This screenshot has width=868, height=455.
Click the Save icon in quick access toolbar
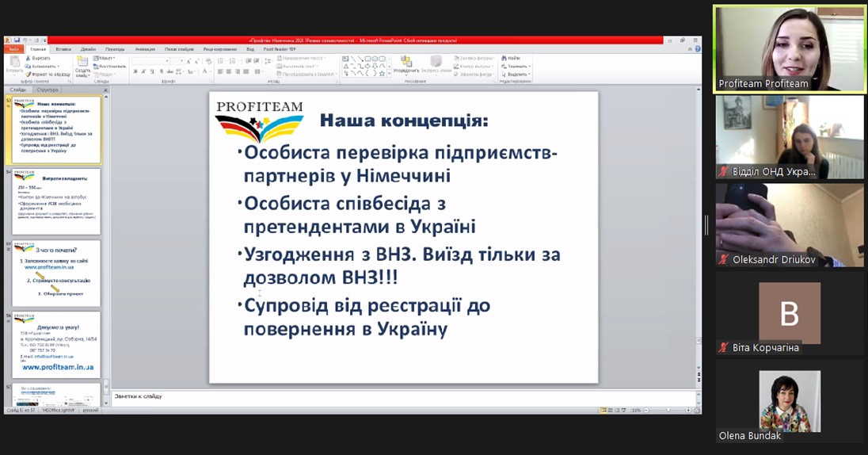(17, 40)
